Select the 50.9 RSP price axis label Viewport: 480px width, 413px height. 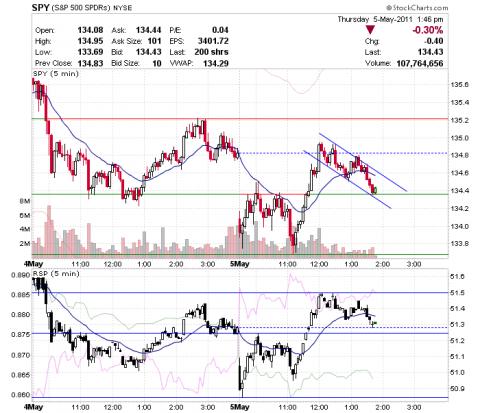tap(457, 389)
